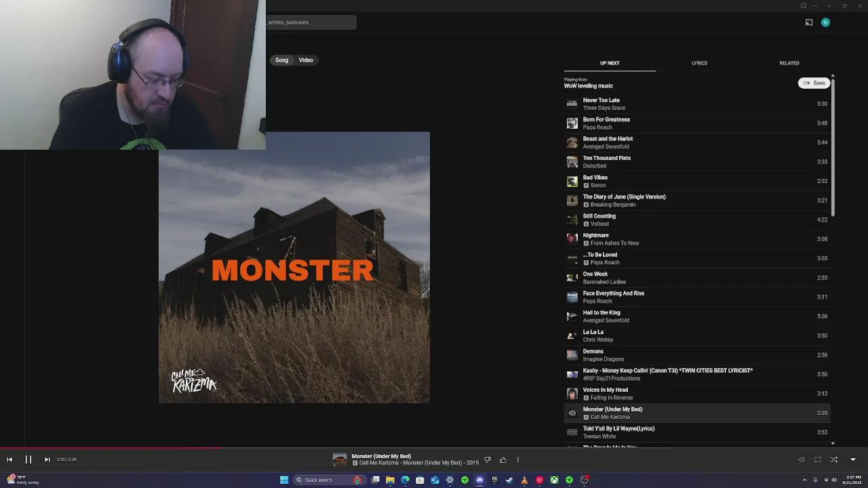Click speaker icon on Monster queue row
The width and height of the screenshot is (868, 488).
572,413
